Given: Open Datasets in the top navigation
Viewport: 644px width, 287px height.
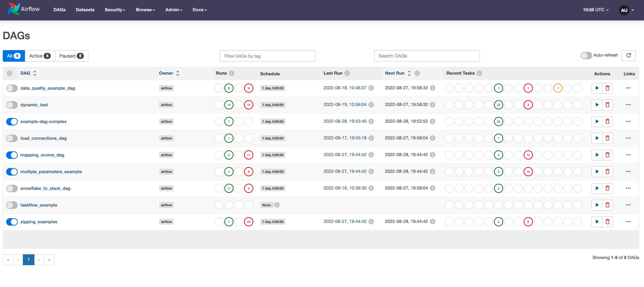Looking at the screenshot, I should pos(85,10).
